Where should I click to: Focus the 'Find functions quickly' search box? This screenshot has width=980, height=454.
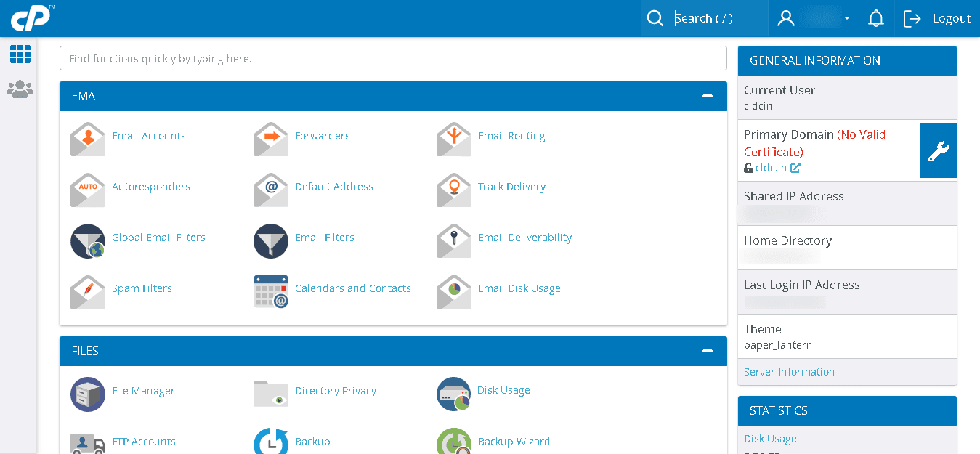click(x=393, y=59)
